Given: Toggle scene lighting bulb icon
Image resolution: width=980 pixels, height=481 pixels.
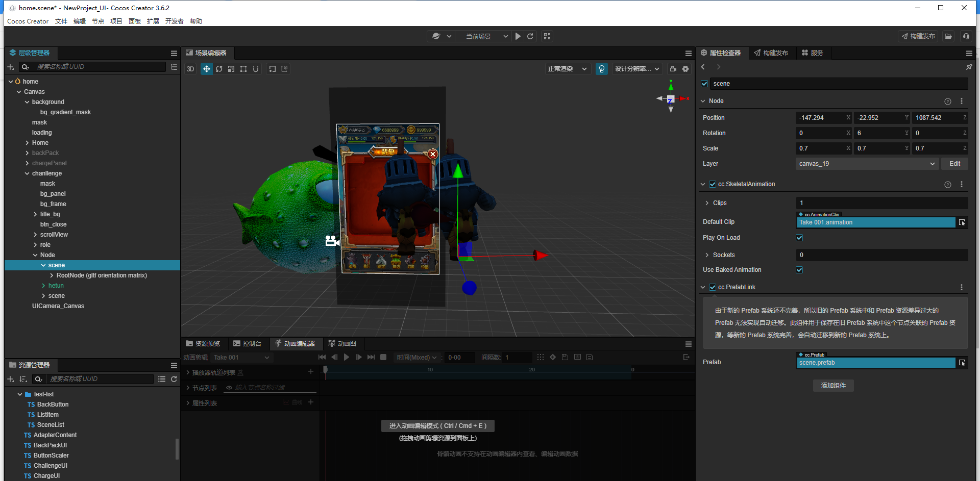Looking at the screenshot, I should (602, 69).
